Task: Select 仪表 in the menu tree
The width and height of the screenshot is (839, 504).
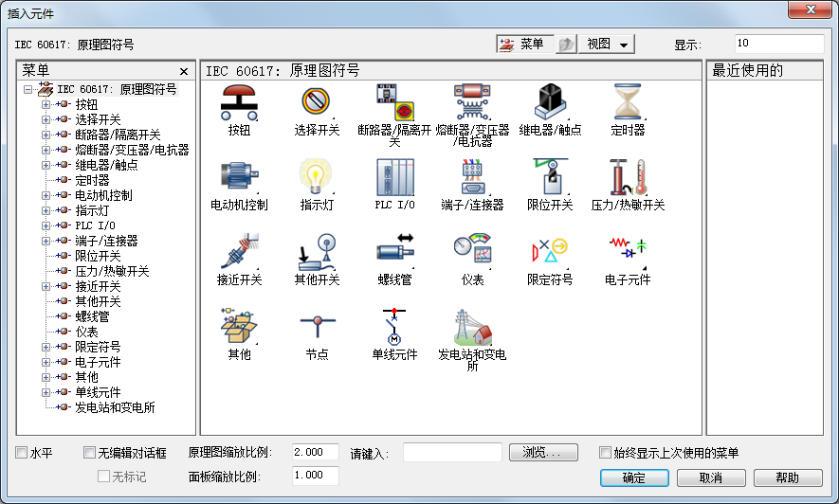Action: tap(86, 332)
